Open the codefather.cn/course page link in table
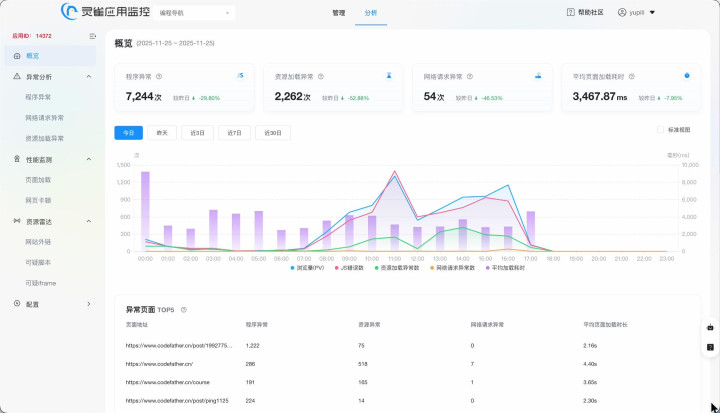 coord(166,381)
